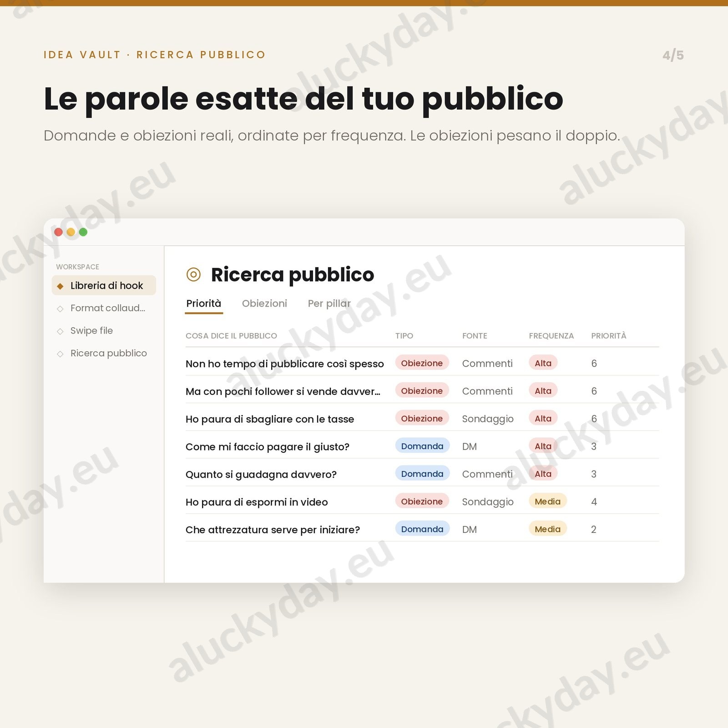Click Alta frequency badge on 'sbagliare con le tasse' row

point(543,418)
